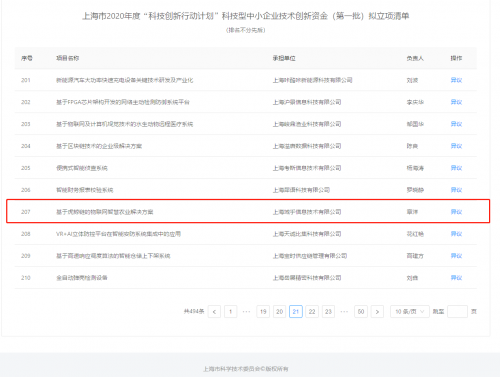The width and height of the screenshot is (500, 377).
Task: Click the 序号 column header
Action: (27, 58)
